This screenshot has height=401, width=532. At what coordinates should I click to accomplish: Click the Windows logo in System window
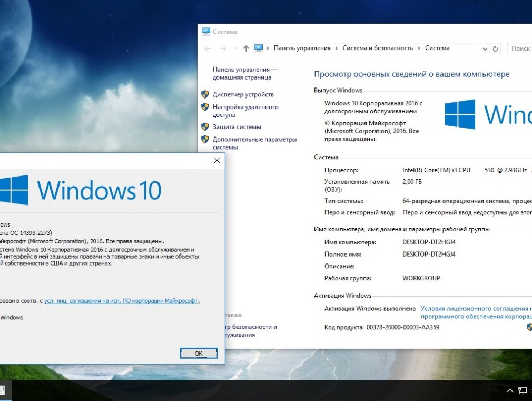(460, 114)
